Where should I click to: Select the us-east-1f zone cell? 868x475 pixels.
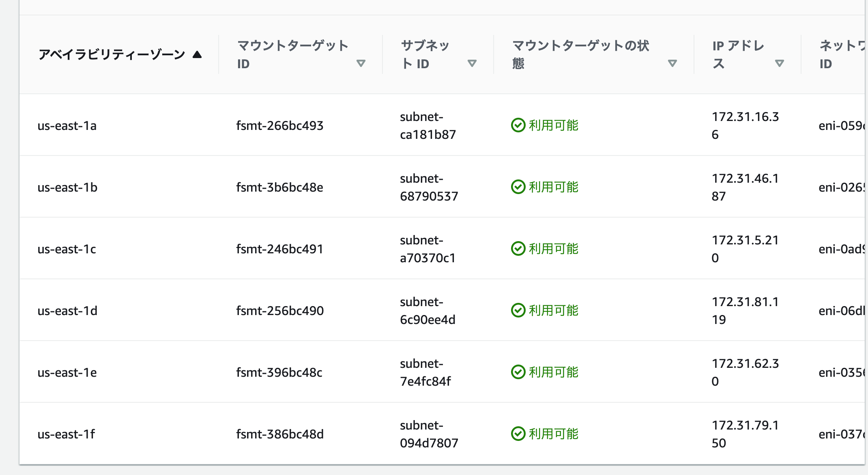pyautogui.click(x=66, y=434)
